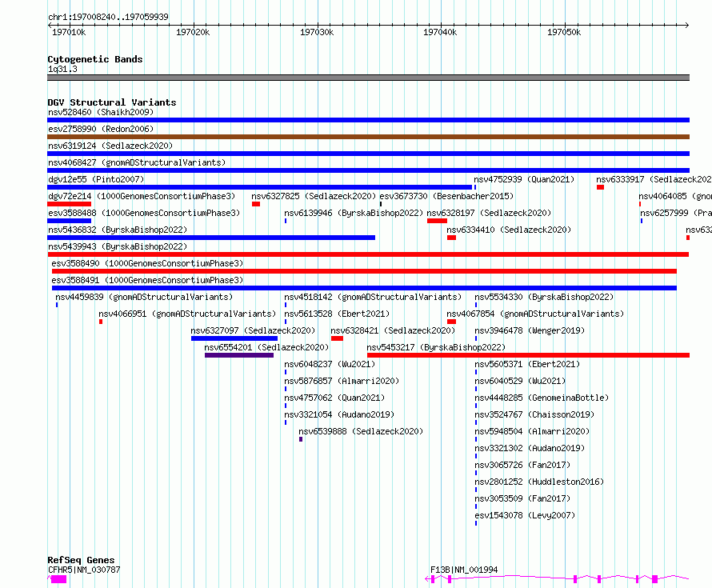Click the nsv6319124 (Sedlazeck2020) label
Image resolution: width=712 pixels, height=588 pixels.
point(110,146)
